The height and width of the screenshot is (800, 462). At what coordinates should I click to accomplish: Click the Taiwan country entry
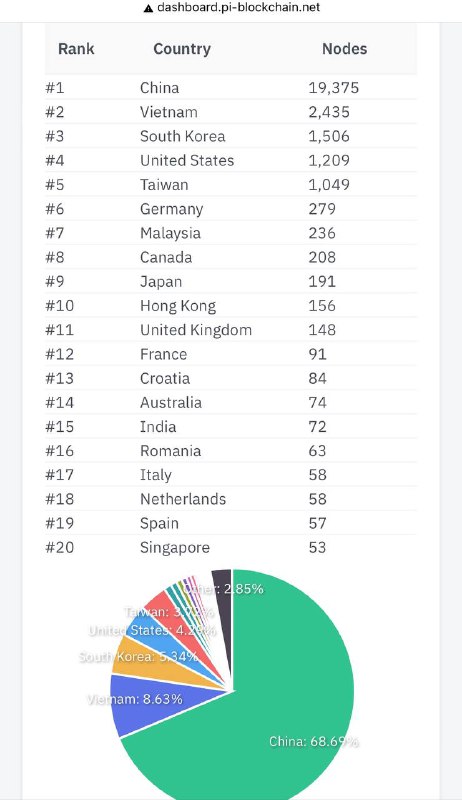[x=164, y=185]
